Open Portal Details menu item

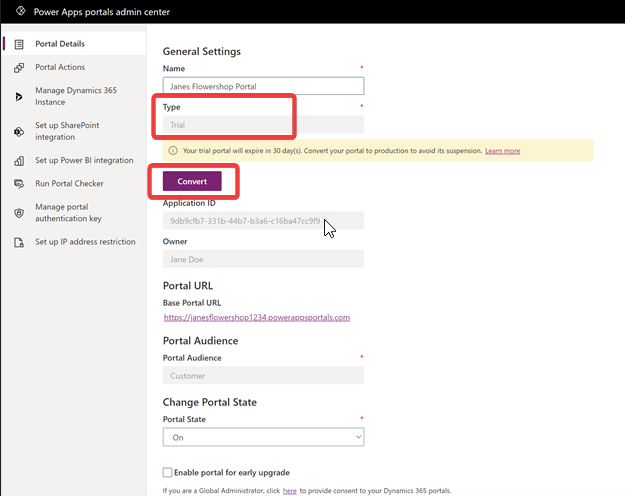[60, 44]
